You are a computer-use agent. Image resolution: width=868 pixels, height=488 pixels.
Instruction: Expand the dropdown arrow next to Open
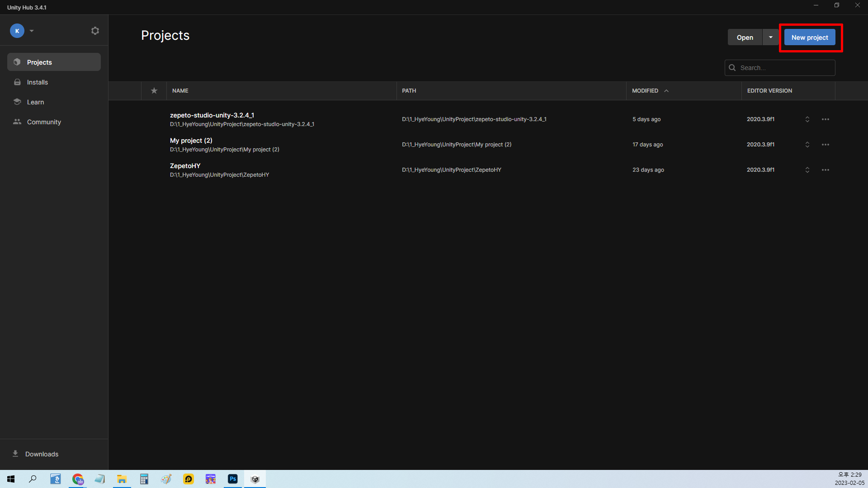tap(770, 38)
